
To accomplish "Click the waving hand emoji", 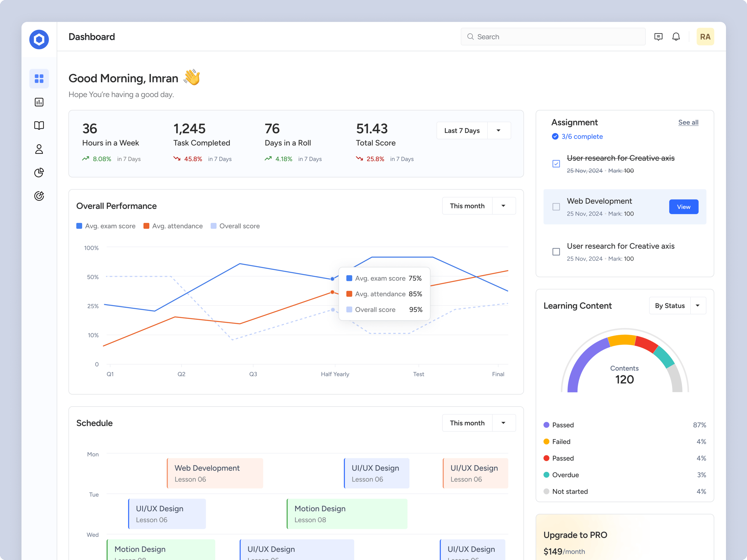I will click(192, 77).
